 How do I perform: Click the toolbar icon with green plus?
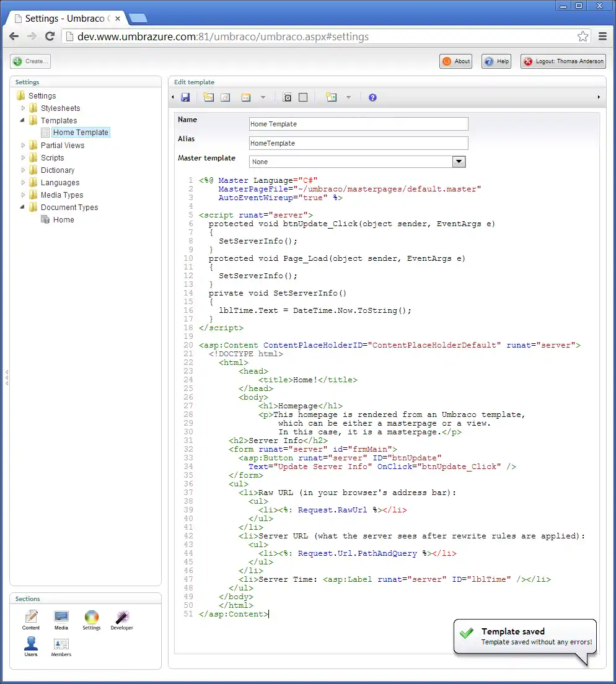pyautogui.click(x=332, y=97)
